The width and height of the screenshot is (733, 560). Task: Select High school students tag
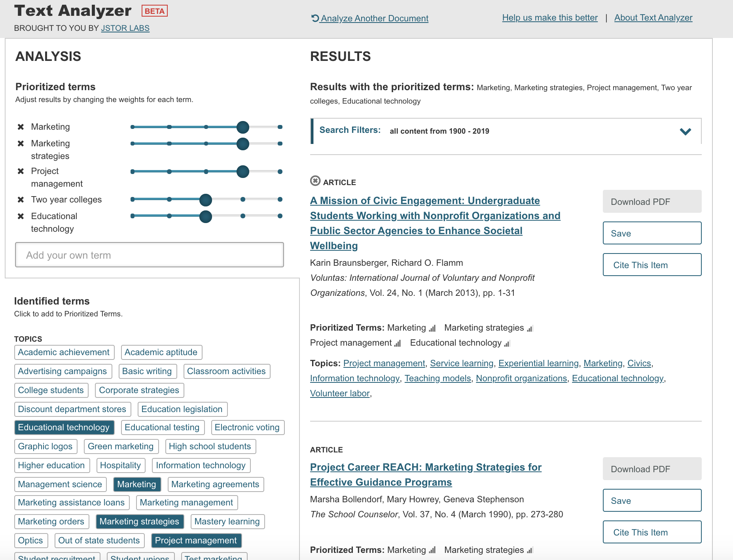point(210,446)
